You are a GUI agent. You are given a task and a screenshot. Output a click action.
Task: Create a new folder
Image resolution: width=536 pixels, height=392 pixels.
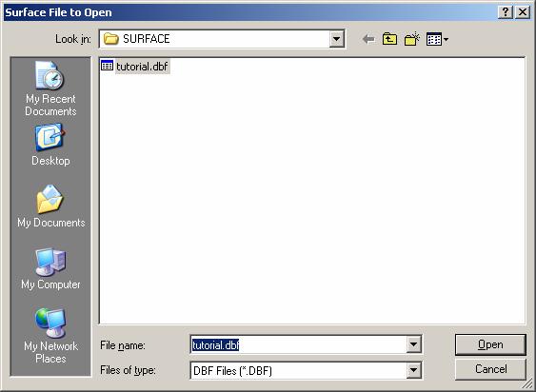[412, 39]
